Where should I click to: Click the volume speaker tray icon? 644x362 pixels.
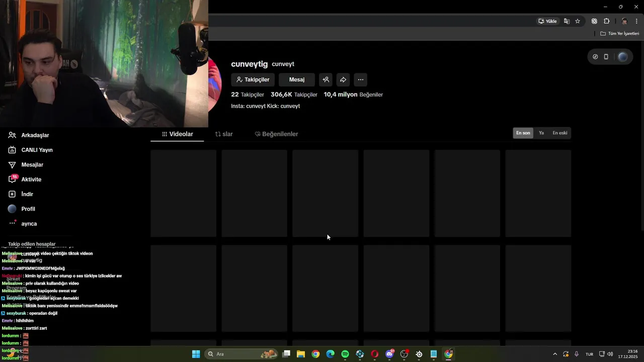[610, 354]
